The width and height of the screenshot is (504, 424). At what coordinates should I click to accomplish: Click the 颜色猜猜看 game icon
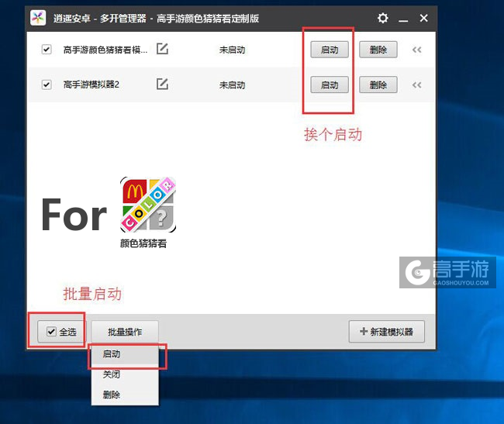tap(148, 205)
